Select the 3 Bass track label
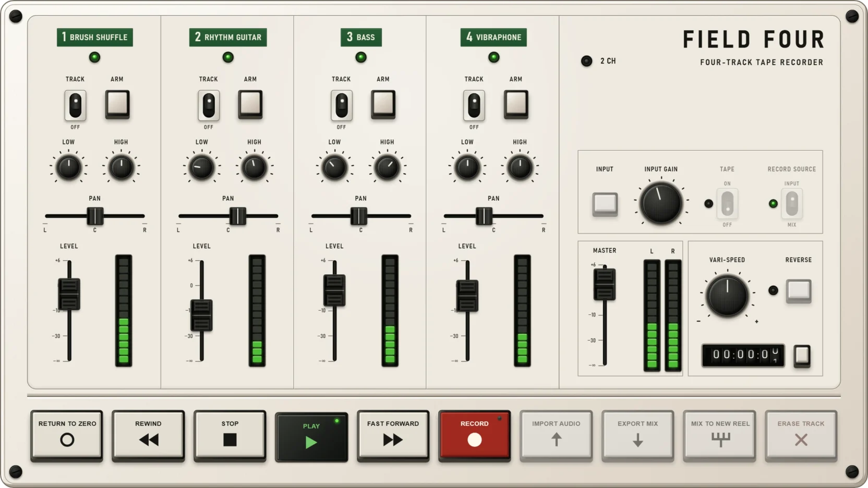The height and width of the screenshot is (488, 868). coord(361,37)
